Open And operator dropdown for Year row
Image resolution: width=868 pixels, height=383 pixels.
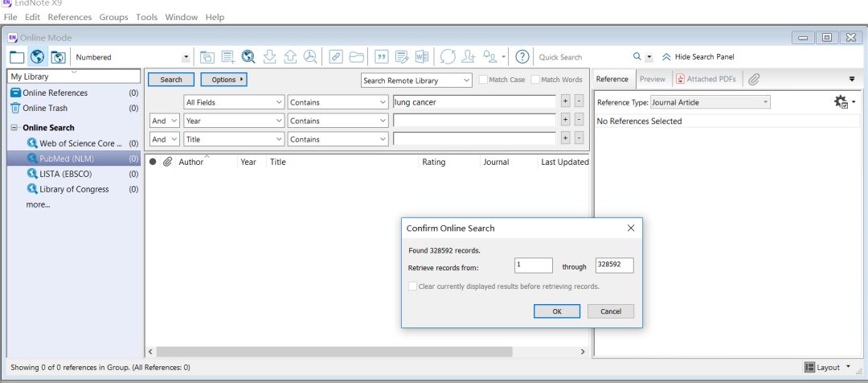click(x=165, y=121)
